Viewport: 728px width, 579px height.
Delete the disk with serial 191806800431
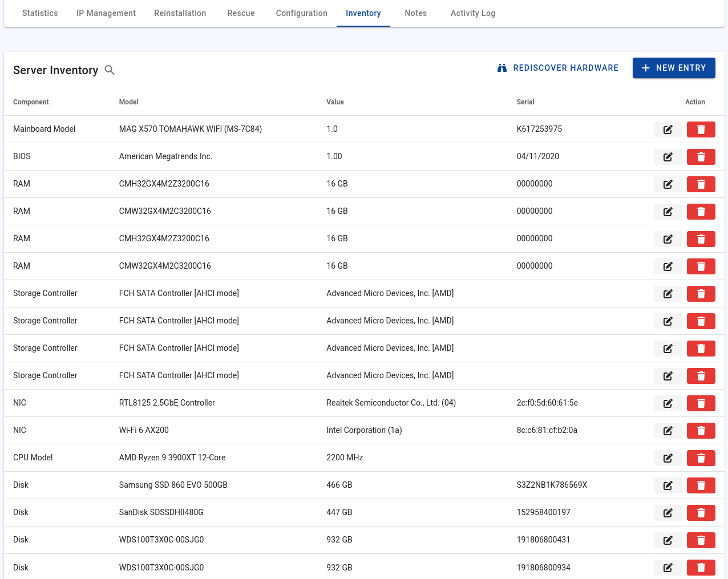[701, 540]
